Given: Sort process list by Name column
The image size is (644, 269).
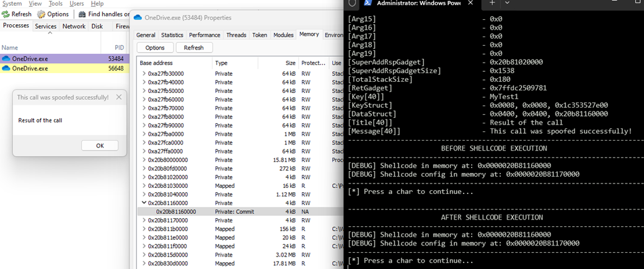Looking at the screenshot, I should click(x=50, y=48).
